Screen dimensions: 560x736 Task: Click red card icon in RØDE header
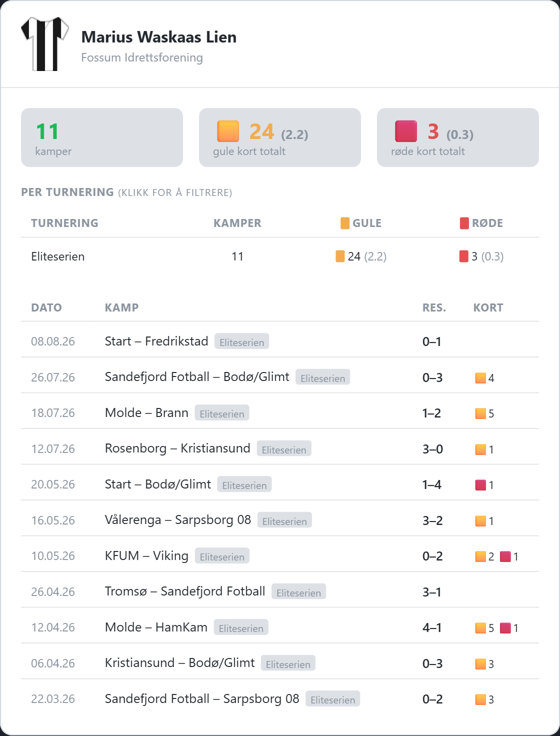pyautogui.click(x=464, y=223)
